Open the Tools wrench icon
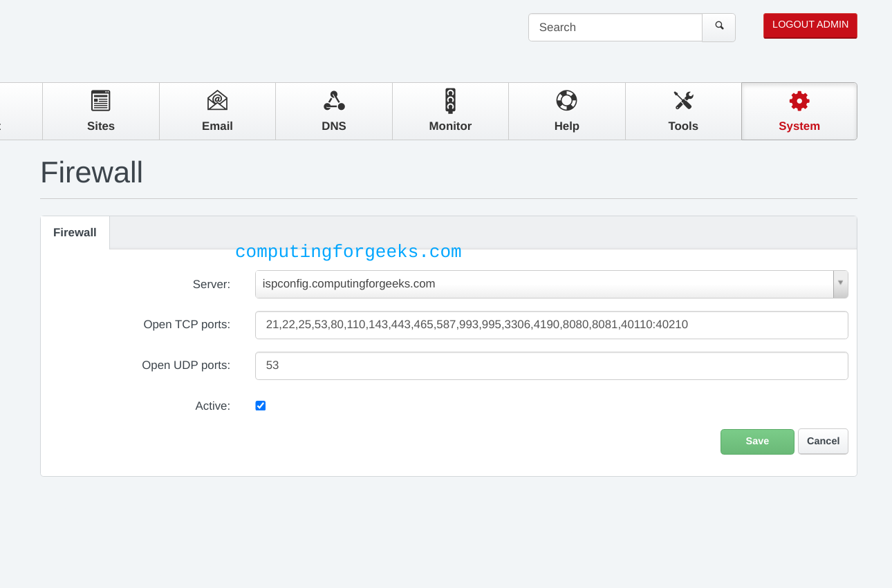This screenshot has height=588, width=892. pyautogui.click(x=683, y=101)
